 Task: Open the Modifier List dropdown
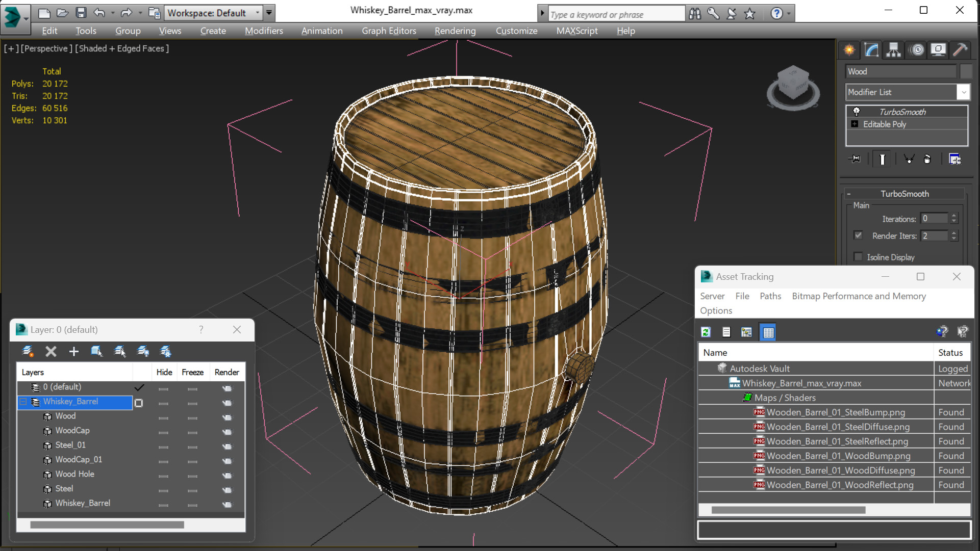[x=963, y=92]
